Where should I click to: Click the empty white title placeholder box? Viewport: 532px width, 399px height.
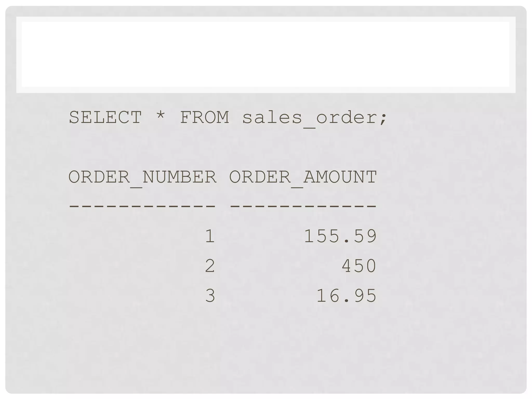tap(266, 55)
